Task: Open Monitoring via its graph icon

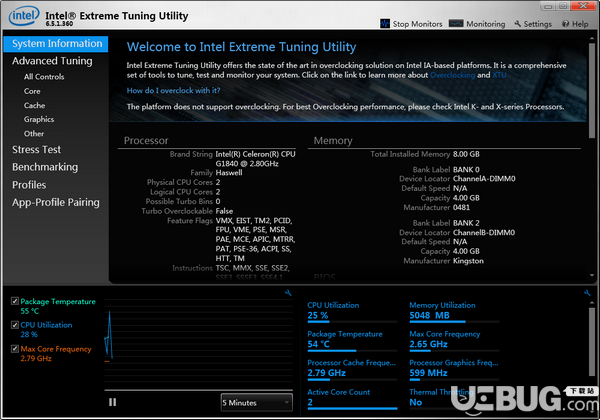Action: point(456,24)
